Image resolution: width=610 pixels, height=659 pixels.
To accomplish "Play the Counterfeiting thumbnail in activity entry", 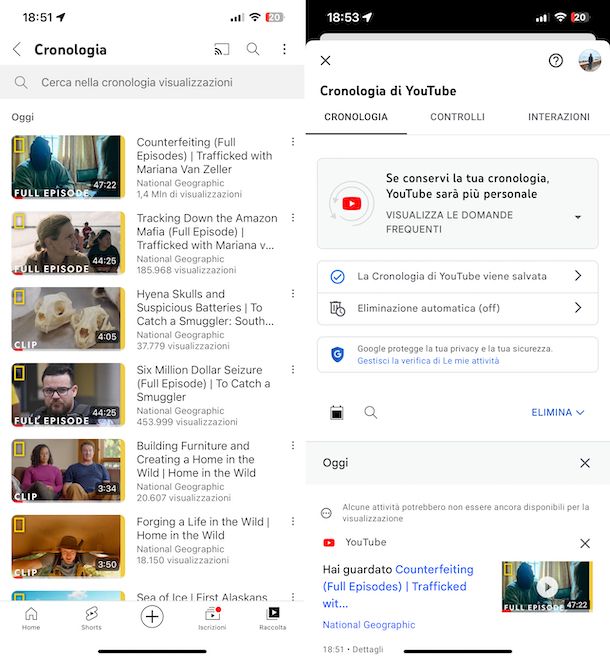I will point(547,587).
